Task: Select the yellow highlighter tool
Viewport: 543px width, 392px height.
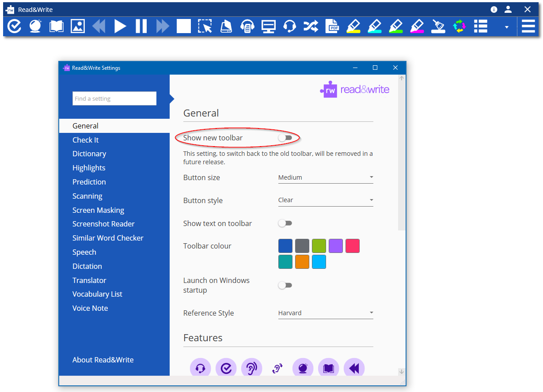Action: pos(353,26)
